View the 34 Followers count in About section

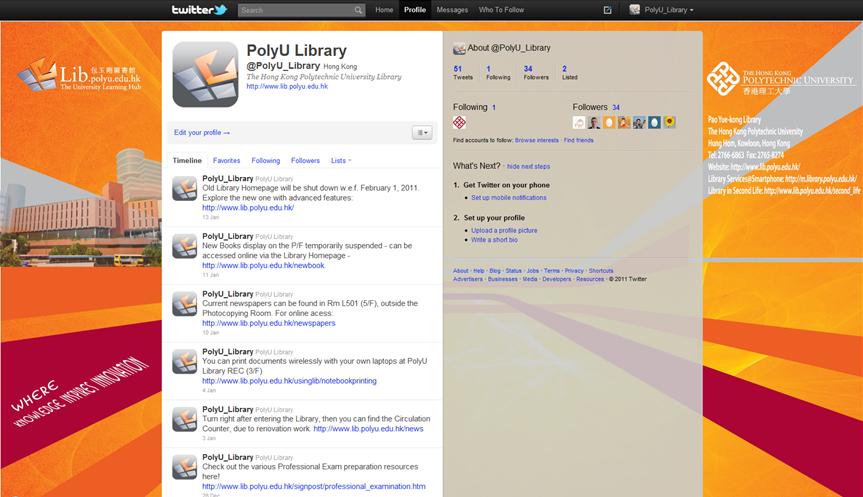click(536, 73)
